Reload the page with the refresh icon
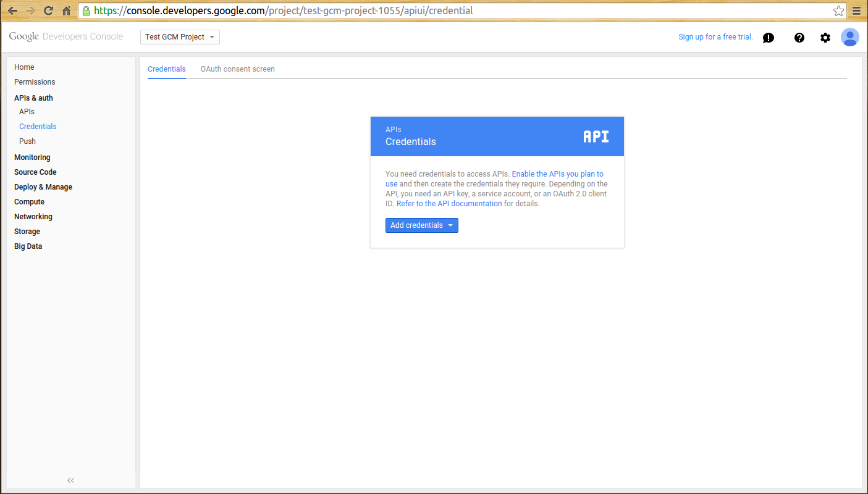 [x=49, y=10]
